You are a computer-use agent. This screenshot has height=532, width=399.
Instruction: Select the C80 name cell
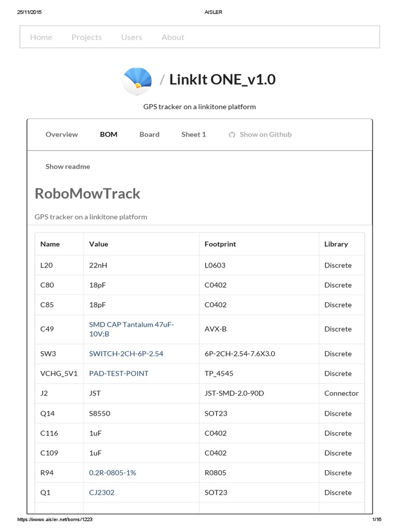(59, 285)
